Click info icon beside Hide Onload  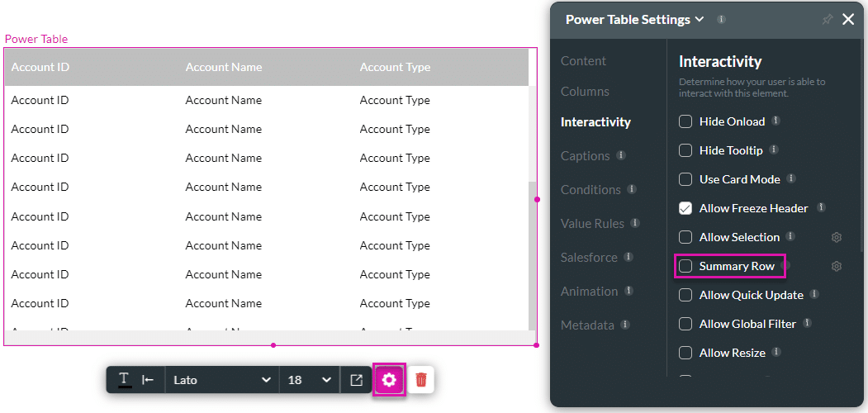(776, 121)
